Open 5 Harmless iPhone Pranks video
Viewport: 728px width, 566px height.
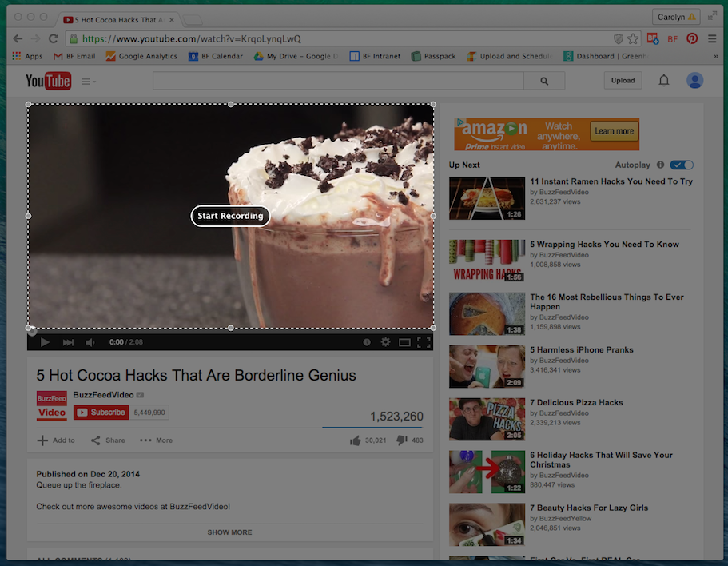(581, 349)
